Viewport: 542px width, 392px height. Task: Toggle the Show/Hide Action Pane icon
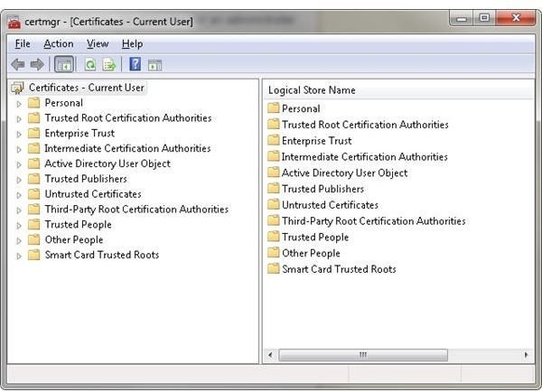point(154,65)
